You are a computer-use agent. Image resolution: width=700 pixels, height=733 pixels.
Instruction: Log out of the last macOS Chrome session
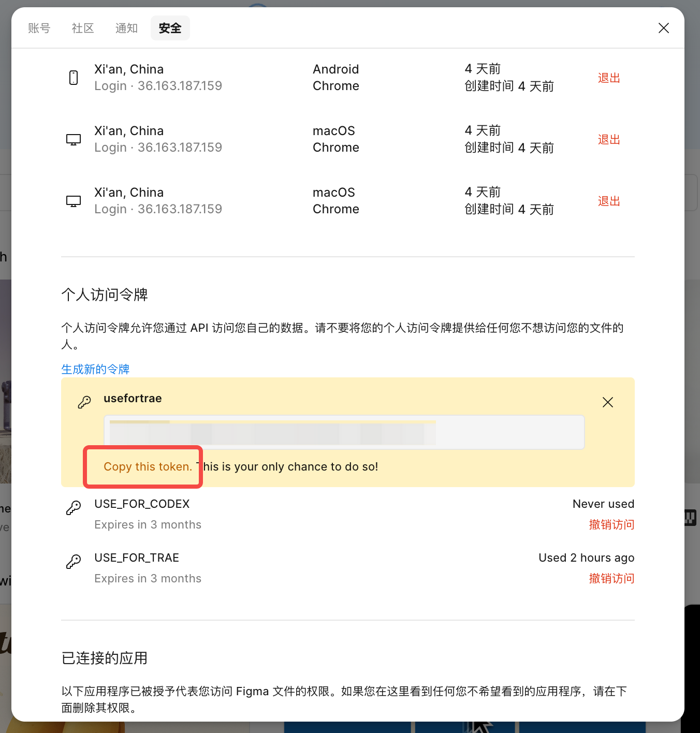click(x=609, y=201)
